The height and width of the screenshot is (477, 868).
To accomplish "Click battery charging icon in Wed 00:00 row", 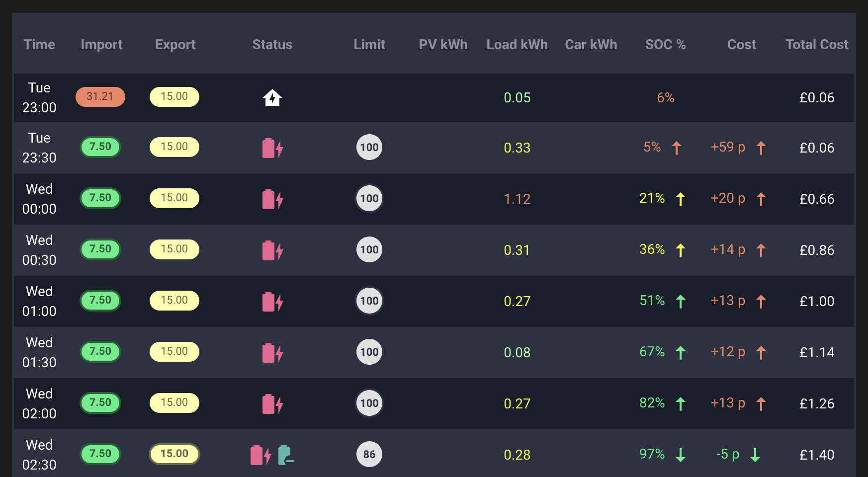I will tap(272, 199).
